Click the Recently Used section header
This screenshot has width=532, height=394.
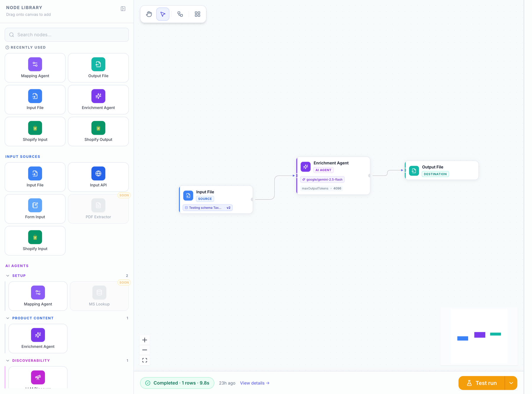[x=26, y=48]
